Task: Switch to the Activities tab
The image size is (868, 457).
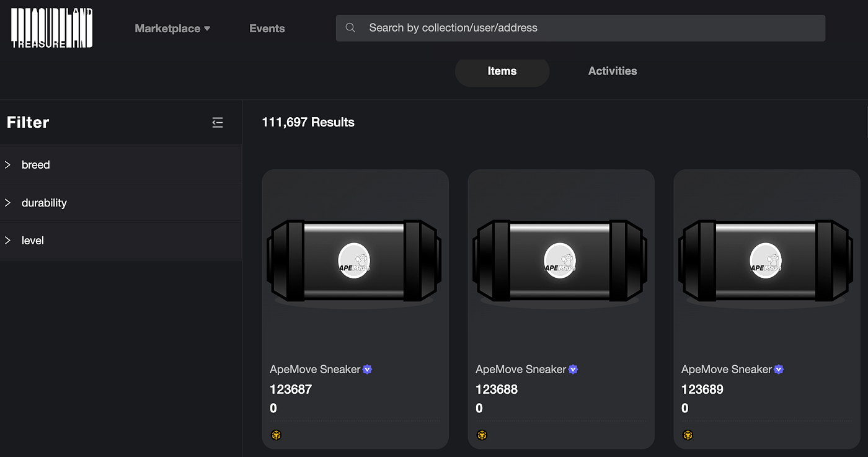Action: coord(613,71)
